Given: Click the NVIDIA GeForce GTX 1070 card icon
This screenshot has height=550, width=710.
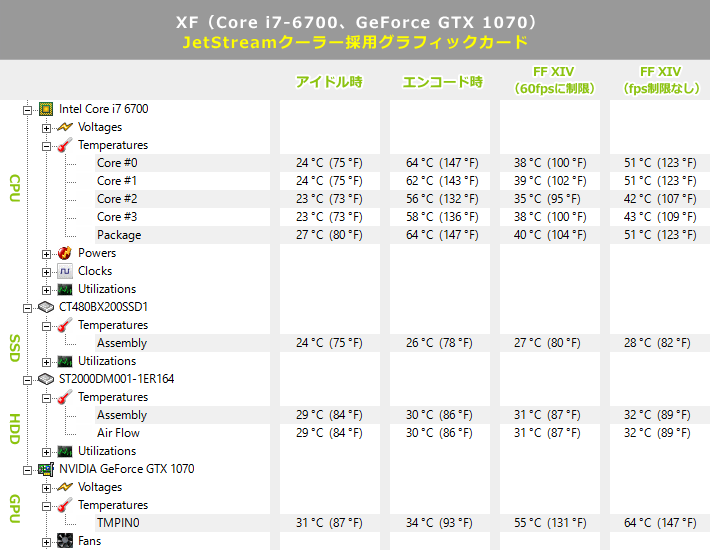Looking at the screenshot, I should pos(46,469).
